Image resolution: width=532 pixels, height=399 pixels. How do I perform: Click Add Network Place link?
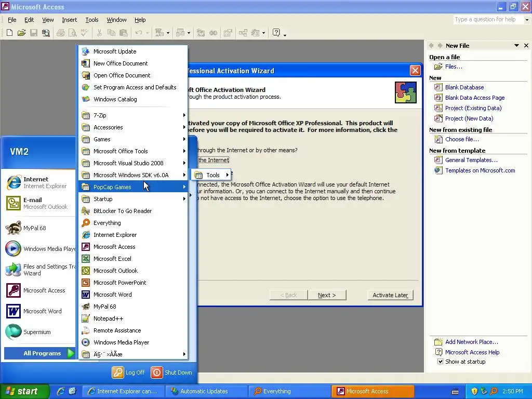(x=472, y=342)
